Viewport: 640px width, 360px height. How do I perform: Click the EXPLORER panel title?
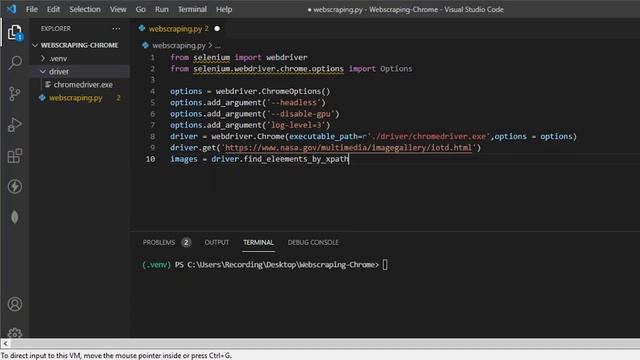[x=56, y=29]
